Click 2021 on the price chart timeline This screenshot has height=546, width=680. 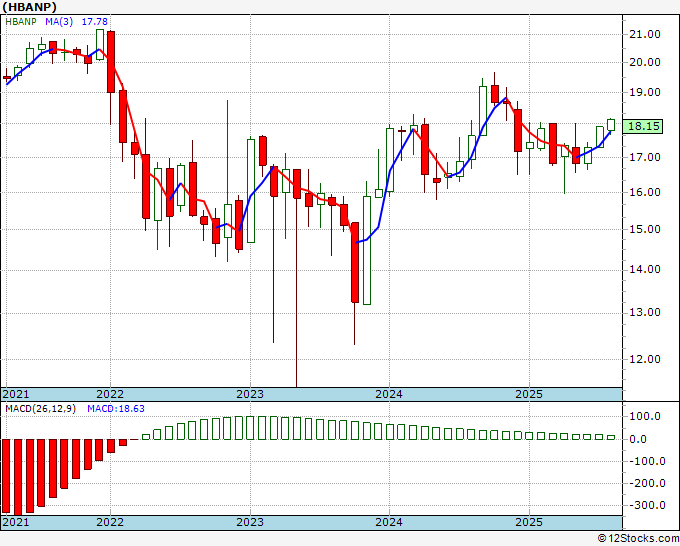[x=16, y=394]
